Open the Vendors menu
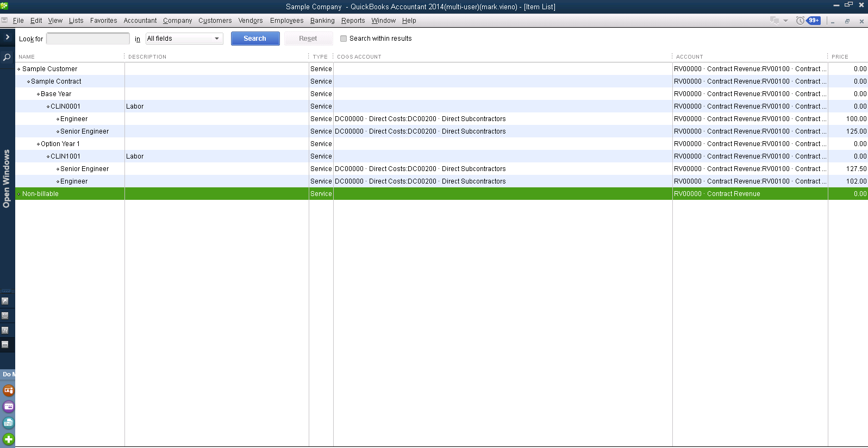This screenshot has height=448, width=868. 250,21
